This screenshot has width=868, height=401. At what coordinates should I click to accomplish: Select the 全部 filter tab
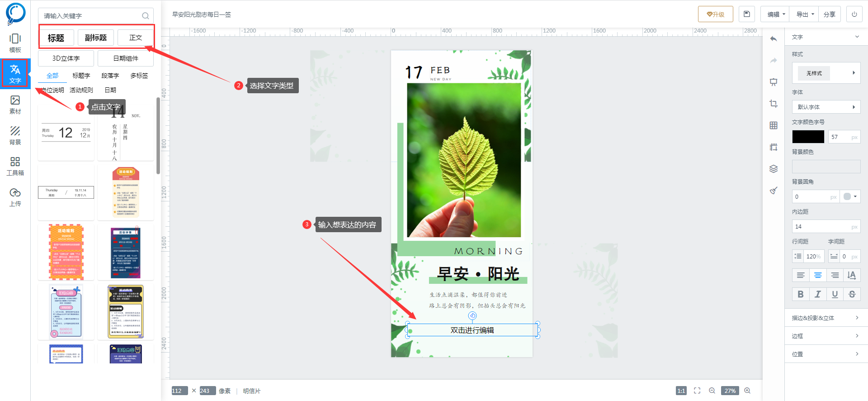pyautogui.click(x=52, y=76)
